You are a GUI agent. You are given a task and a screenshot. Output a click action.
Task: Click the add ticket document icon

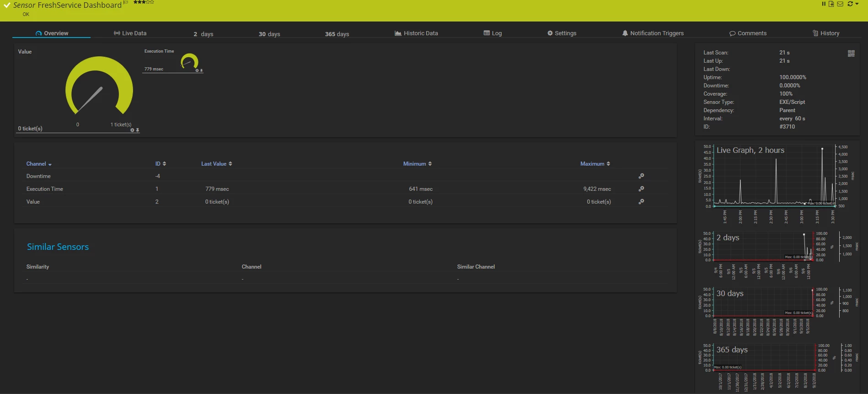click(831, 4)
